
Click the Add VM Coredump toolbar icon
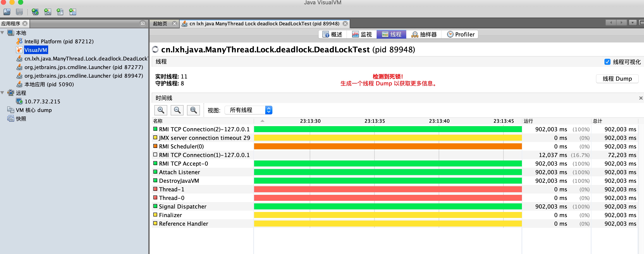[x=60, y=12]
